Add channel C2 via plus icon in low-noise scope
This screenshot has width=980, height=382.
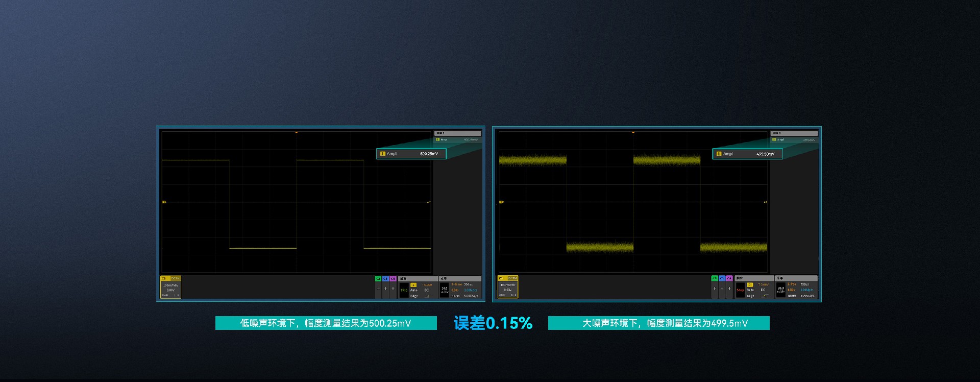tap(378, 289)
